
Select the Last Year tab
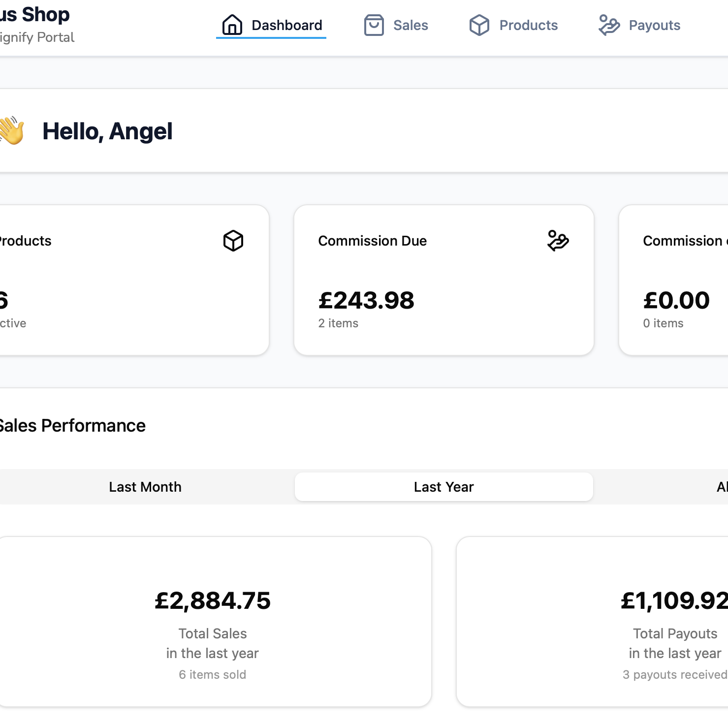click(443, 487)
